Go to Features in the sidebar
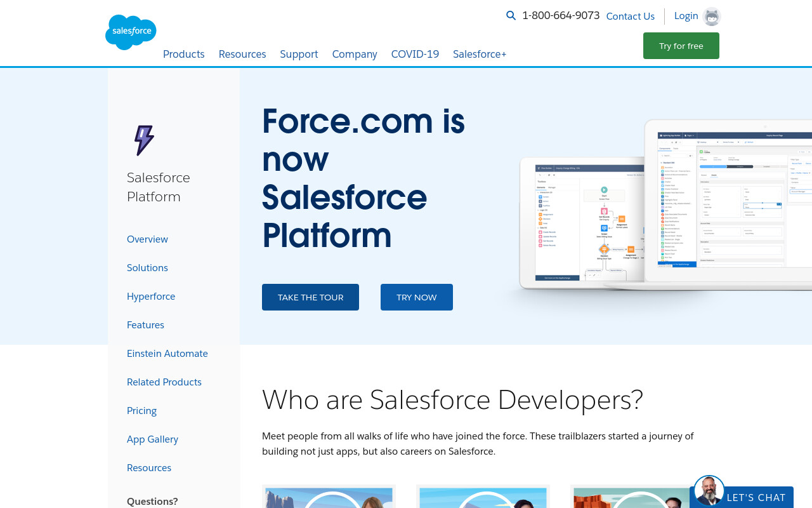The height and width of the screenshot is (508, 812). (x=145, y=324)
